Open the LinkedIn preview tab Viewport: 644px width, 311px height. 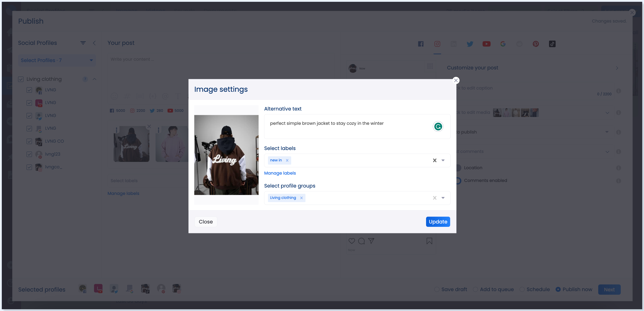(x=454, y=44)
